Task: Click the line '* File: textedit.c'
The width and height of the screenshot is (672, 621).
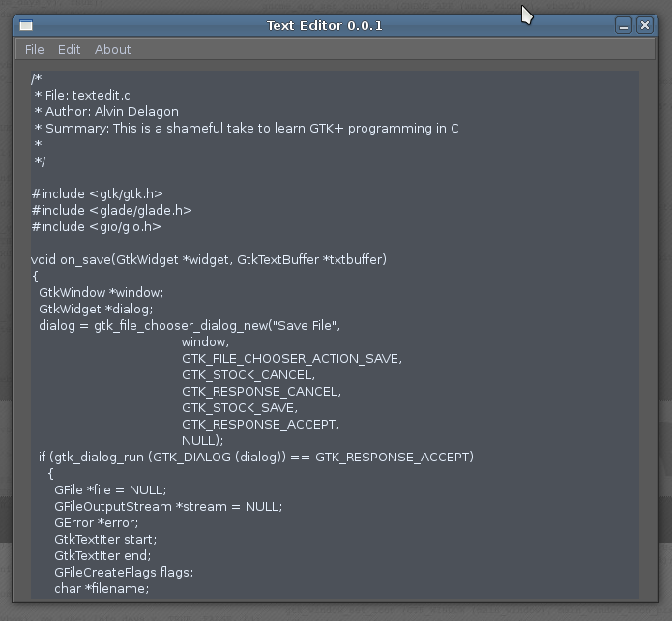Action: (x=82, y=95)
